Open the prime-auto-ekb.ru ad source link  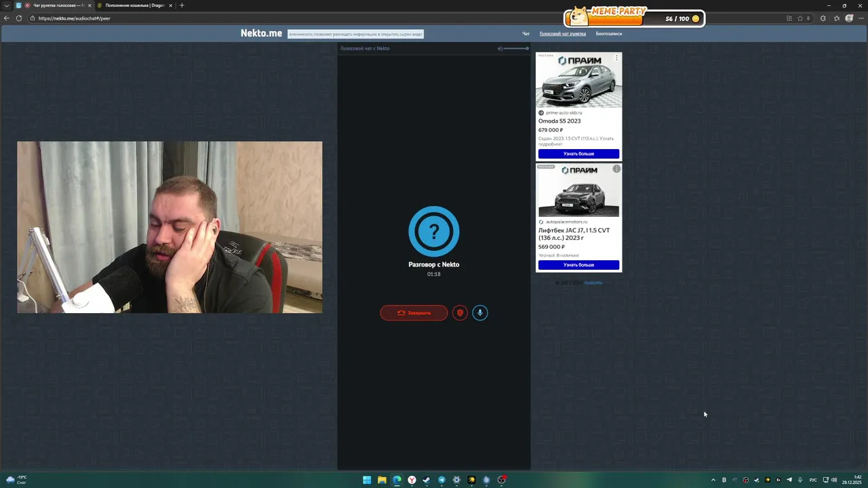pos(564,113)
